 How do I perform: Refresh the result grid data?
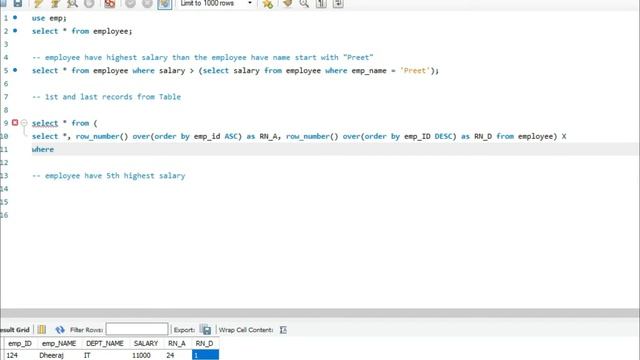tap(60, 329)
